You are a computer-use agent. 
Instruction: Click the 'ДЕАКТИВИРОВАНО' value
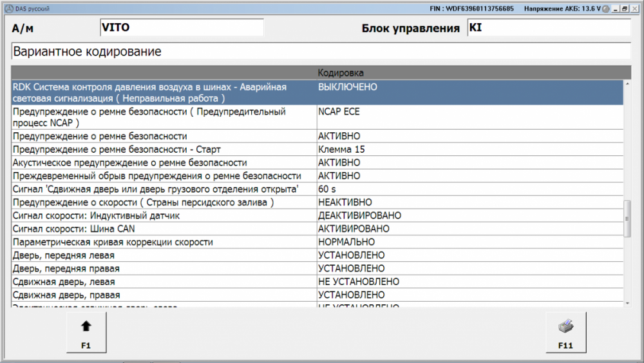pos(360,215)
